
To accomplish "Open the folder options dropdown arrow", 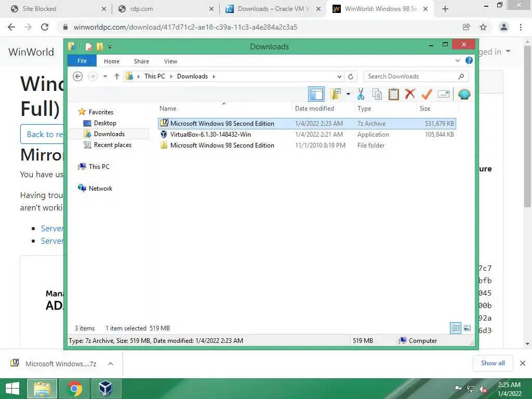I will (x=348, y=94).
